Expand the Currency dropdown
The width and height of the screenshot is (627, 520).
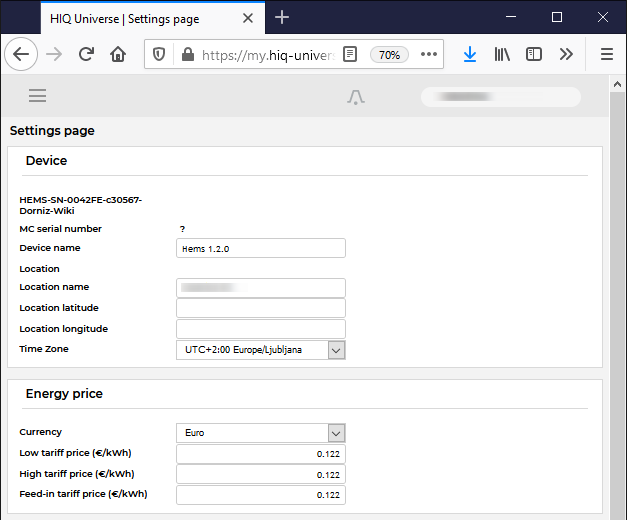[336, 433]
